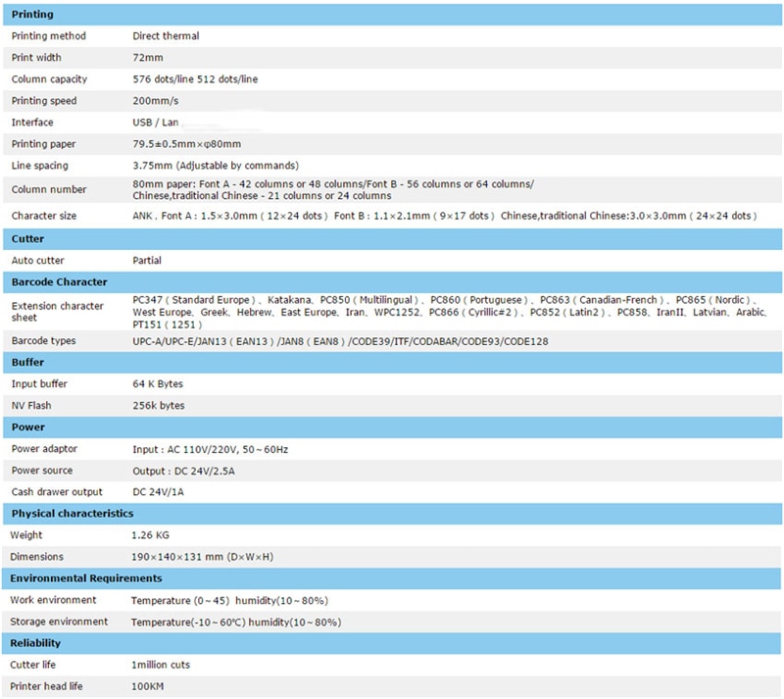Image resolution: width=784 pixels, height=699 pixels.
Task: Select the 'Printer head life' label
Action: (46, 686)
